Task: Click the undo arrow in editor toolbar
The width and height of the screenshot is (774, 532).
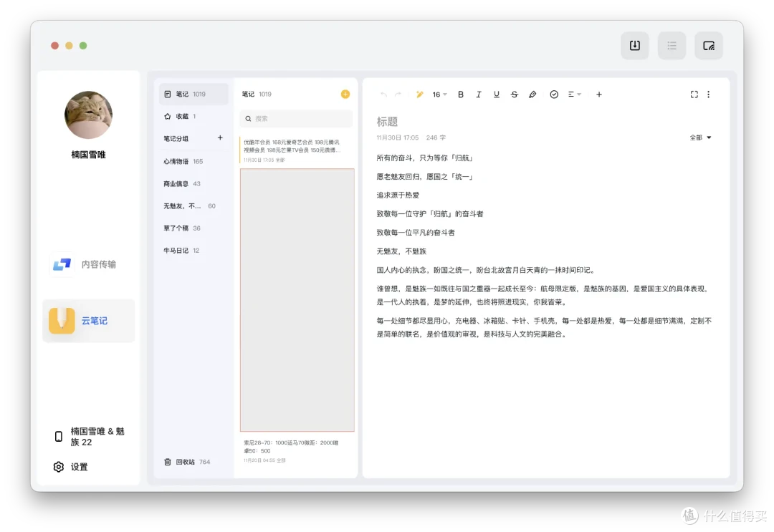Action: click(383, 95)
